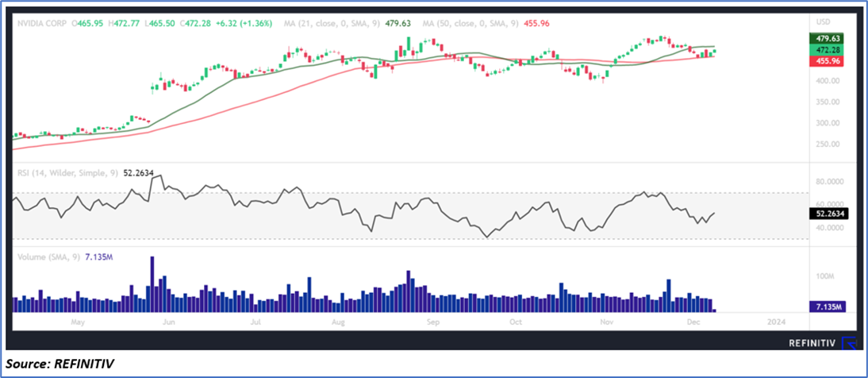Screen dimensions: 868x378
Task: Open the RSI (14, Wilder, Simple, 9) legend
Action: [x=68, y=173]
